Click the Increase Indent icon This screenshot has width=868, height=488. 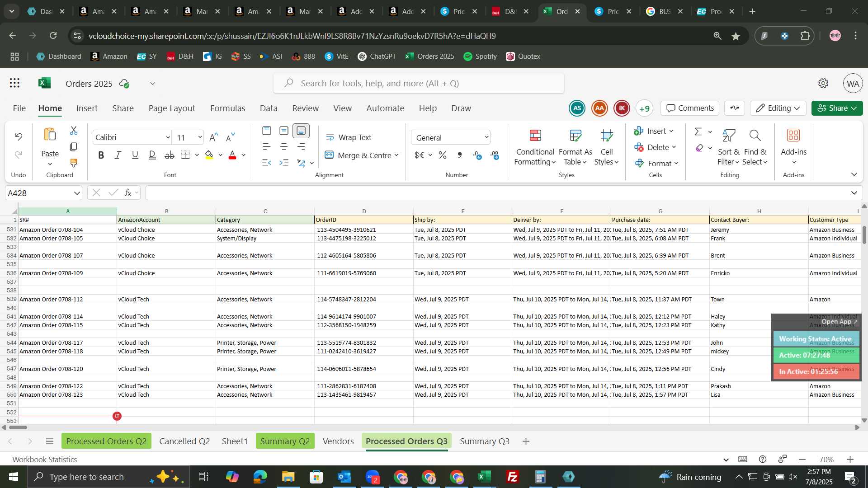click(284, 163)
